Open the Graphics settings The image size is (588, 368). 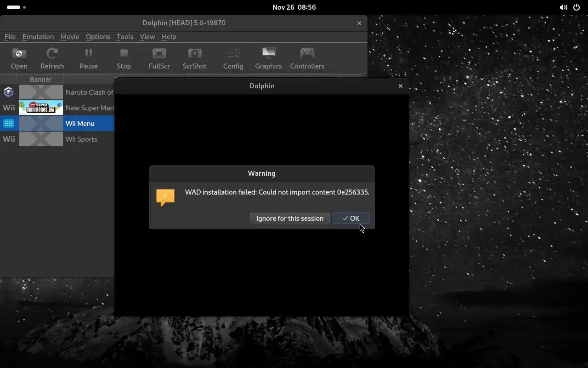pyautogui.click(x=268, y=58)
